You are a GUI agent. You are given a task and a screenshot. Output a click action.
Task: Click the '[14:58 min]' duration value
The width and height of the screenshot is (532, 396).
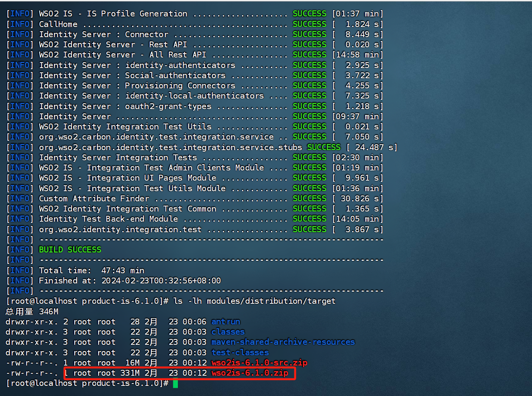[358, 55]
